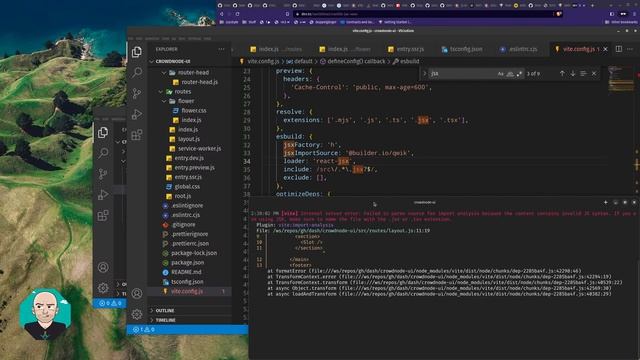Open package-lock.json in explorer

(x=194, y=253)
